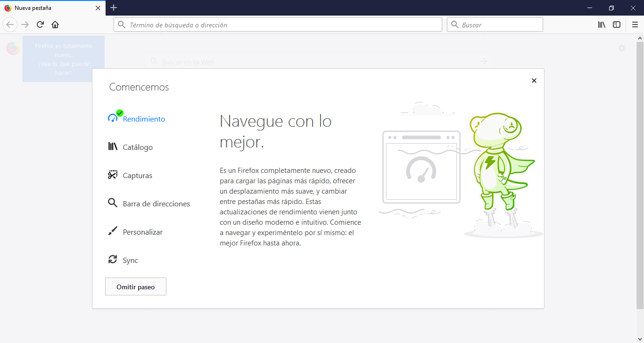Click the Forward navigation arrow
644x343 pixels.
click(x=25, y=24)
